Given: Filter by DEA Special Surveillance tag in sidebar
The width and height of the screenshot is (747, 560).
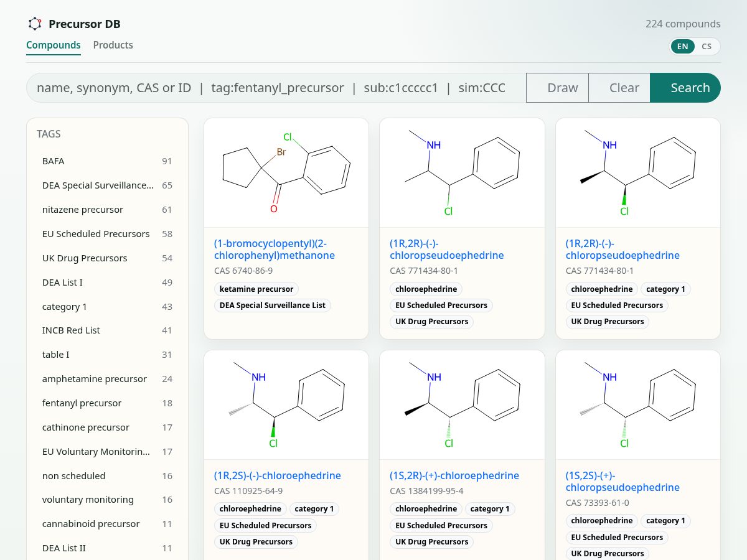Looking at the screenshot, I should 107,185.
